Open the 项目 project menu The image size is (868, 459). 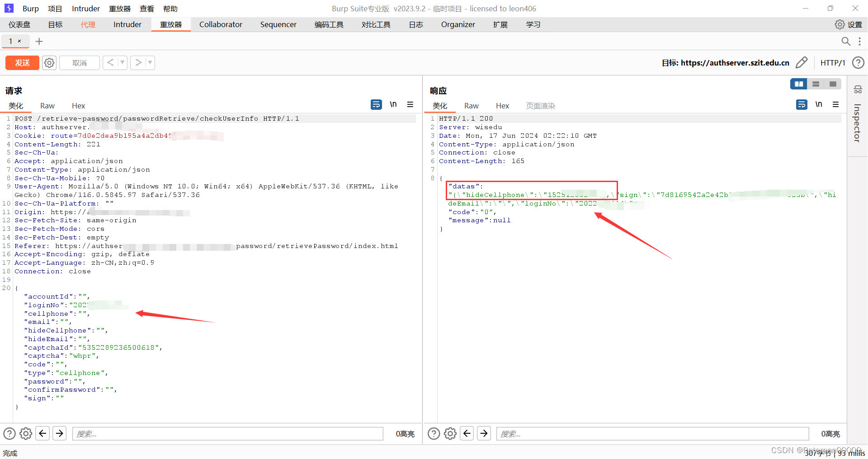coord(55,9)
